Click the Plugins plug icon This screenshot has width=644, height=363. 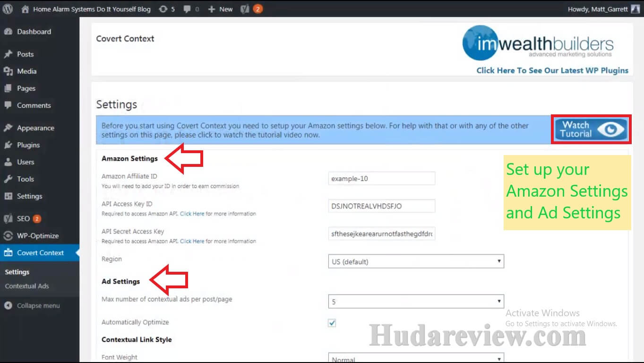(8, 145)
